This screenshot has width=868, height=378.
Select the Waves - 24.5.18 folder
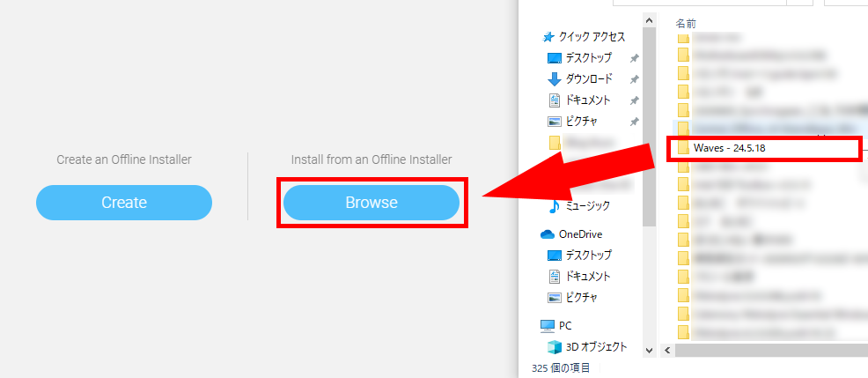point(729,148)
